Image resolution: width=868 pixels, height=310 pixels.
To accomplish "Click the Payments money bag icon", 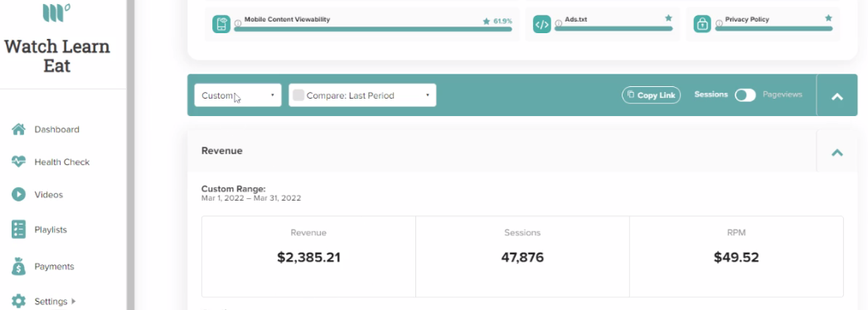I will (x=18, y=266).
